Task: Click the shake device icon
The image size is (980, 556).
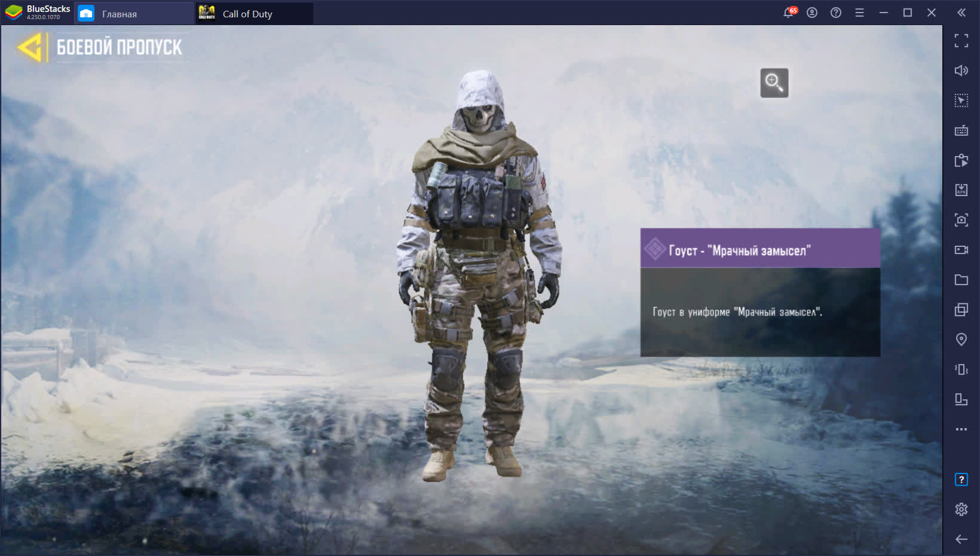Action: click(x=961, y=369)
